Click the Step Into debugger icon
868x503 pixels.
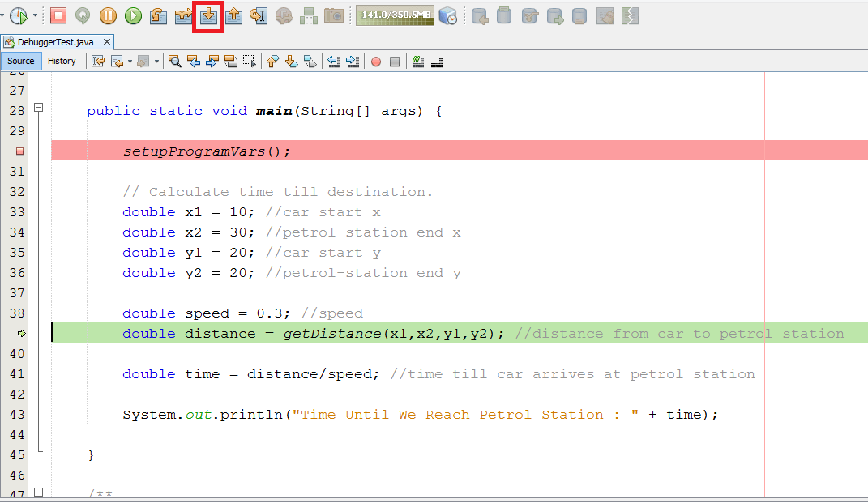click(x=209, y=15)
